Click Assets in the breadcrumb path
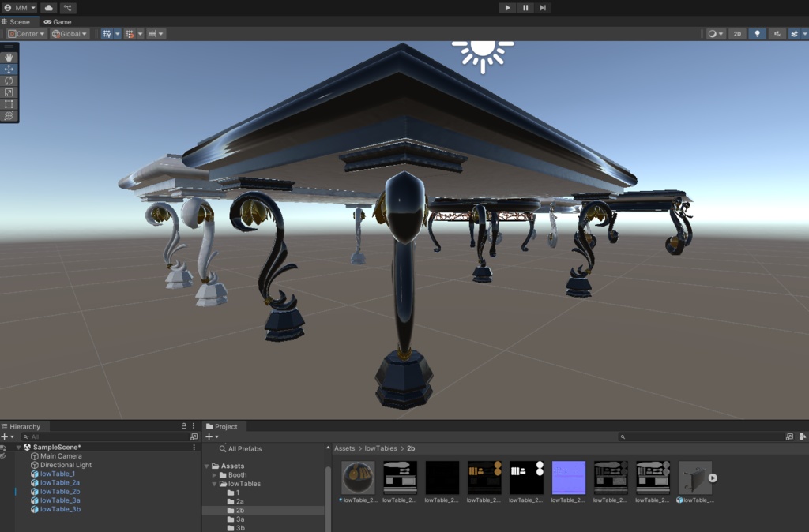Screen dimensions: 809x532 pos(344,448)
